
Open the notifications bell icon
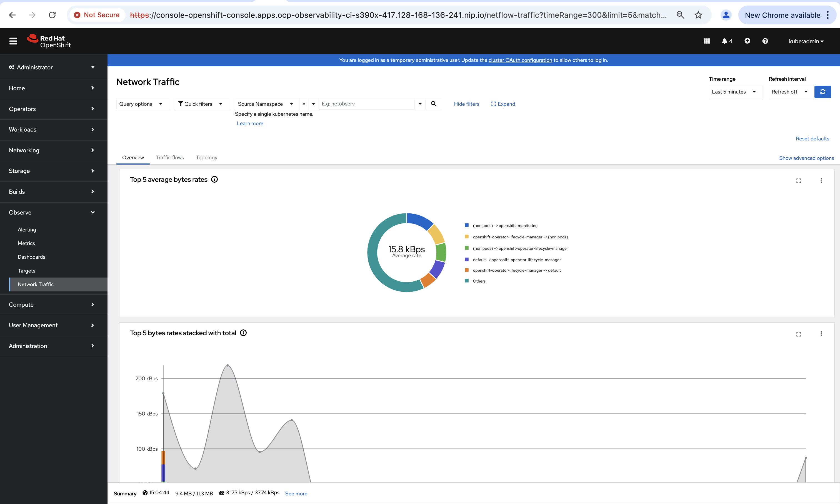pyautogui.click(x=724, y=41)
